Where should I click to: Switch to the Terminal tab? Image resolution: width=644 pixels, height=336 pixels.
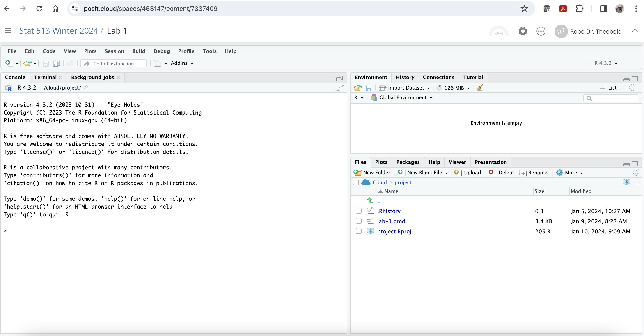click(x=45, y=77)
